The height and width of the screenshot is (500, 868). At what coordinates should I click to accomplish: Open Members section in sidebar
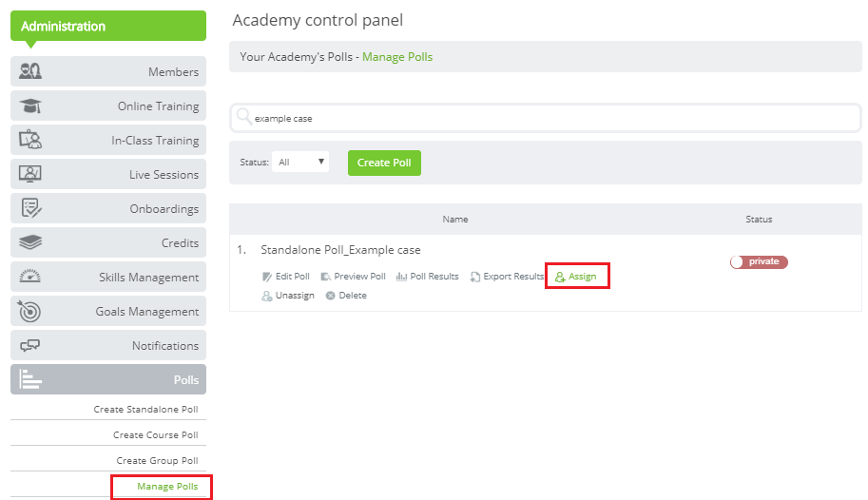coord(108,71)
